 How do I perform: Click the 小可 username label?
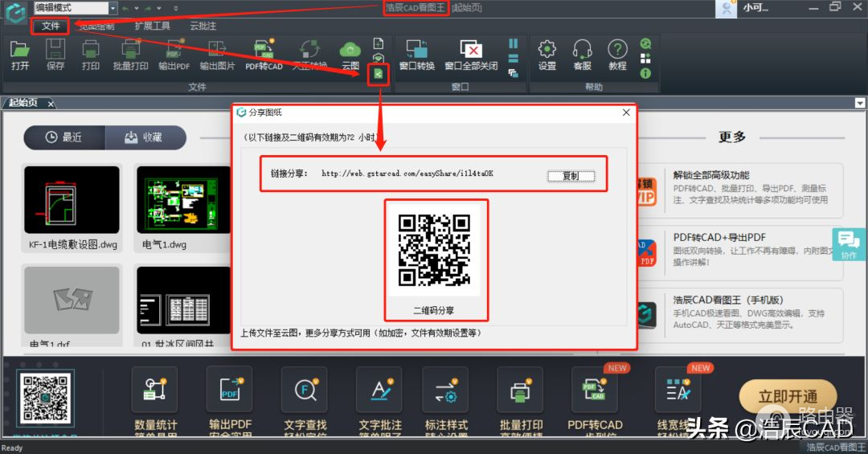(x=755, y=8)
